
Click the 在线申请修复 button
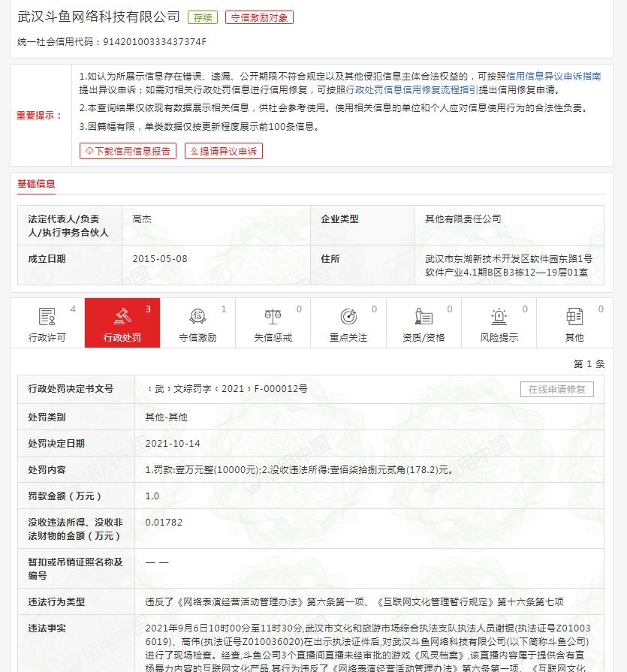click(x=556, y=389)
